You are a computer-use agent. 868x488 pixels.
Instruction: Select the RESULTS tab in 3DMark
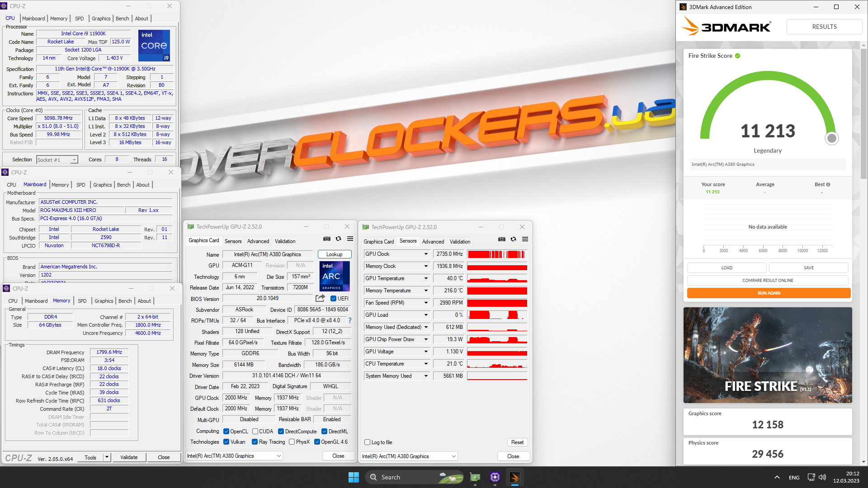[x=824, y=27]
